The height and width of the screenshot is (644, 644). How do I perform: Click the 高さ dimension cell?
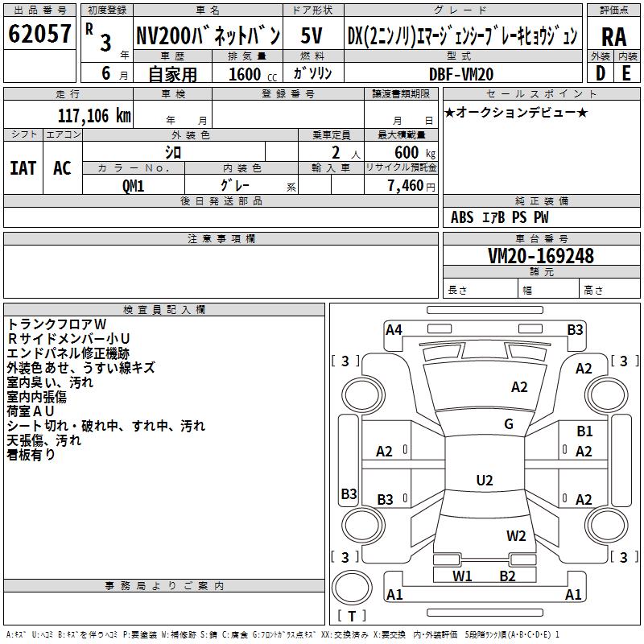point(609,290)
